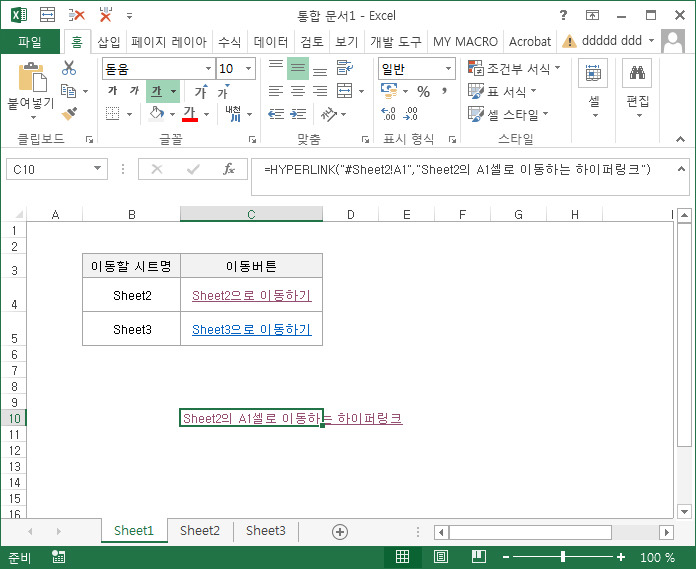Open the Editing binoculars group
This screenshot has height=569, width=696.
pyautogui.click(x=637, y=89)
